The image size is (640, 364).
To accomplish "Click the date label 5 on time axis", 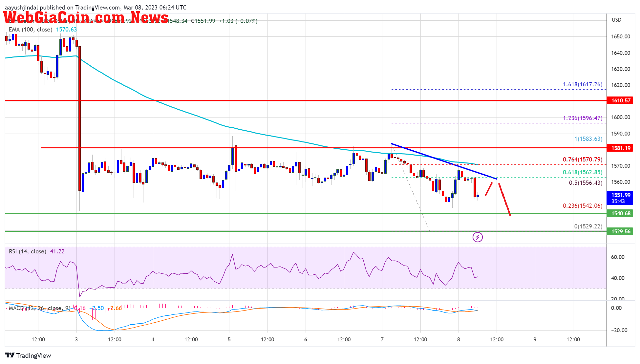I will tap(229, 339).
